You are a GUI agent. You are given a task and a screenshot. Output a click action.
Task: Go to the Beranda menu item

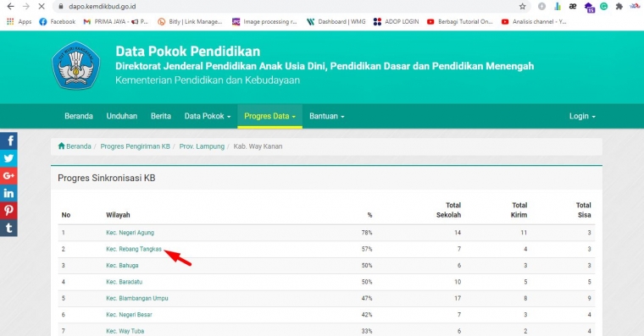pyautogui.click(x=79, y=116)
